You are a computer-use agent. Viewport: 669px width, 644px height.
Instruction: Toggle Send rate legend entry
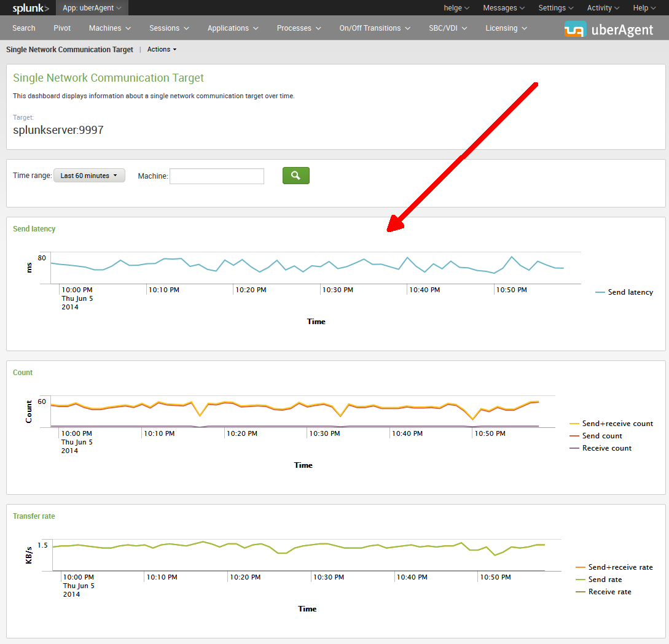(598, 580)
